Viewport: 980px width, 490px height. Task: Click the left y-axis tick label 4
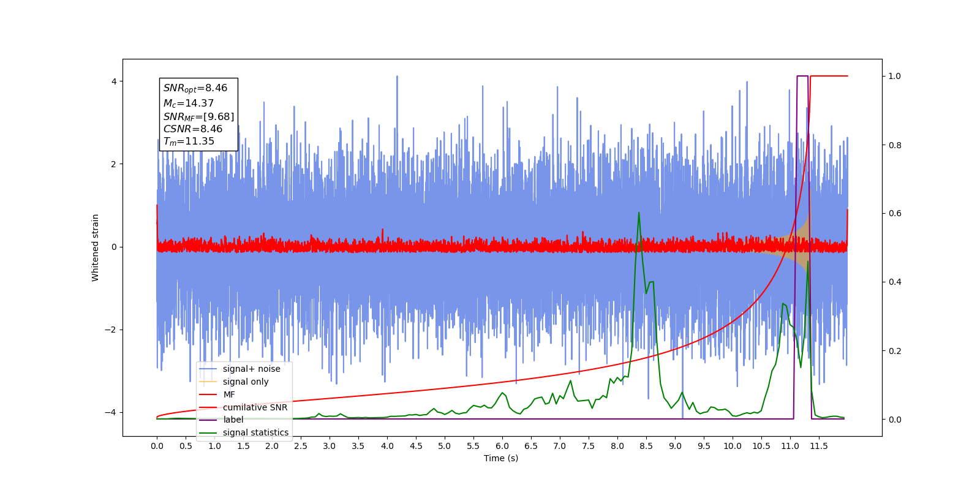114,81
